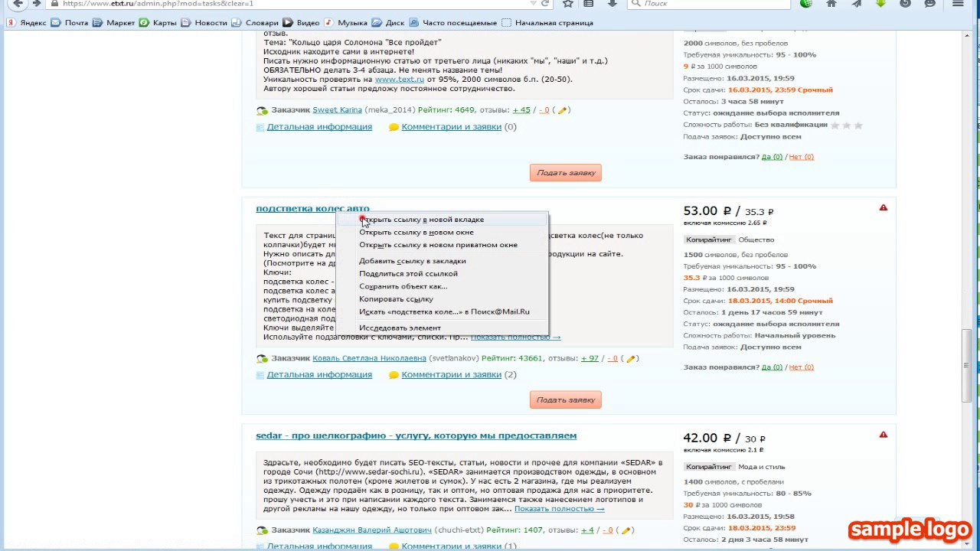This screenshot has height=551, width=980.
Task: Click the pencil icon in Коваль Светлана Николаевна's row
Action: pyautogui.click(x=629, y=358)
